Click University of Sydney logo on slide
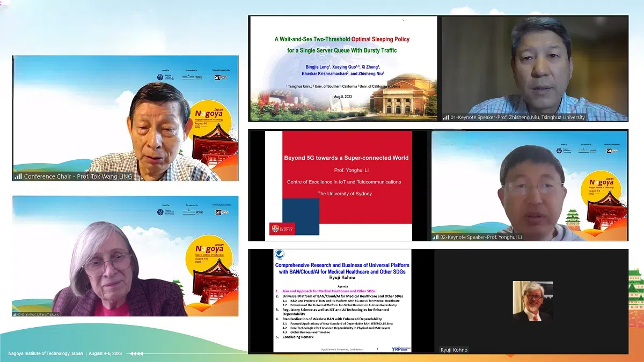 pyautogui.click(x=282, y=229)
